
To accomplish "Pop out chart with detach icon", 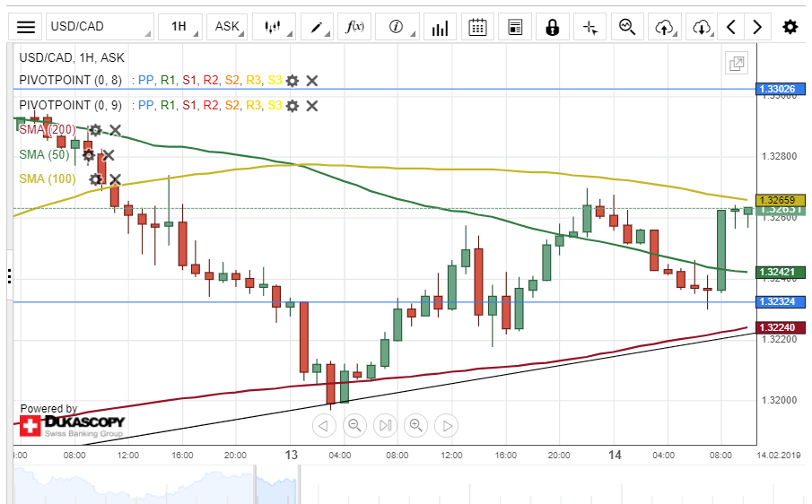I will coord(737,63).
